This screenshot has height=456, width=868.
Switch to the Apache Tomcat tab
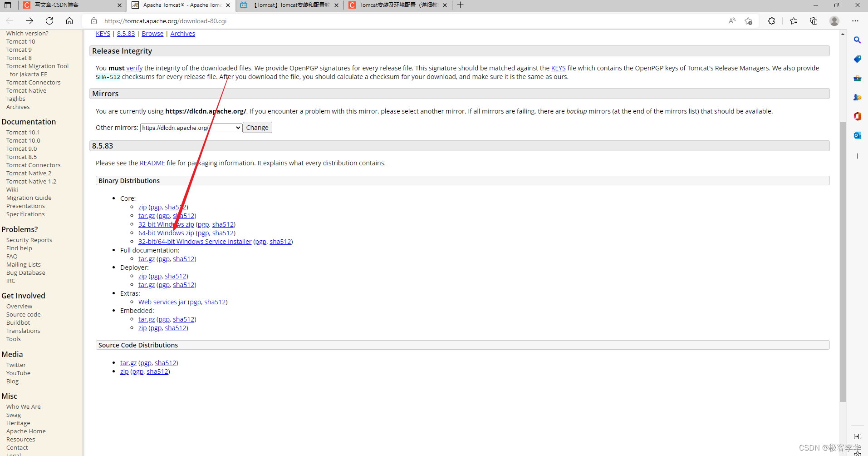(181, 5)
